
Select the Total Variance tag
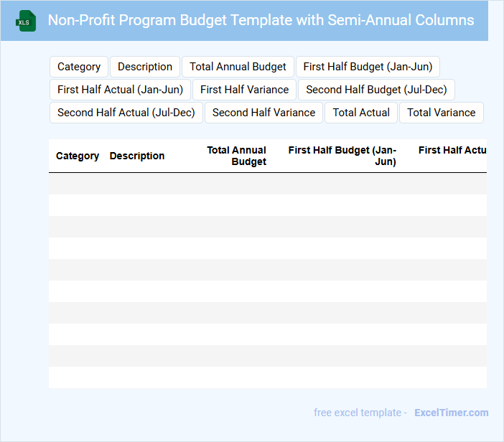tap(442, 113)
